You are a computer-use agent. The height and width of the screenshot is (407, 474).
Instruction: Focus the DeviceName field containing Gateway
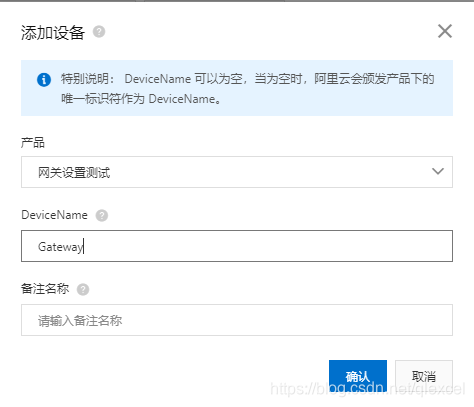pyautogui.click(x=237, y=246)
